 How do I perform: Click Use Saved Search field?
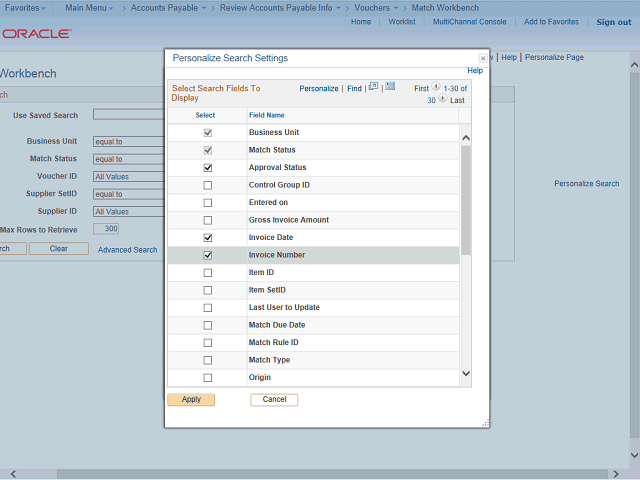[128, 114]
